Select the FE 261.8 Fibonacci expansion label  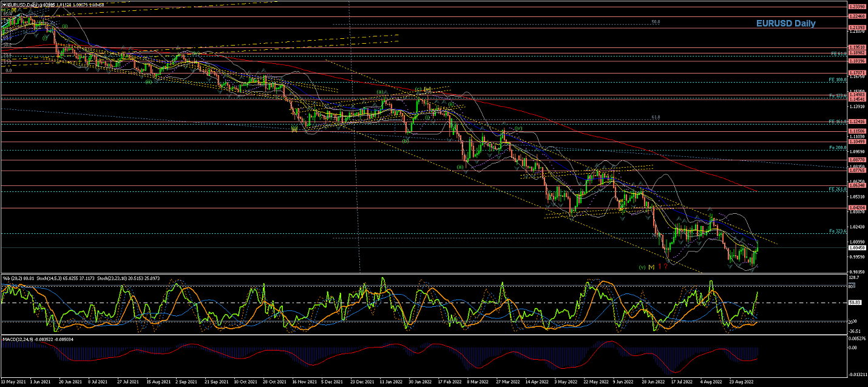[838, 189]
